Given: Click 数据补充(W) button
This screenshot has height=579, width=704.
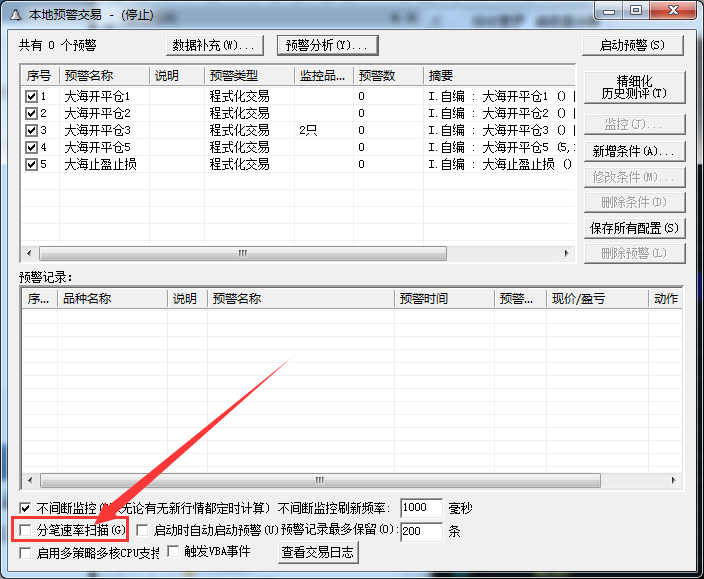Looking at the screenshot, I should (x=215, y=45).
